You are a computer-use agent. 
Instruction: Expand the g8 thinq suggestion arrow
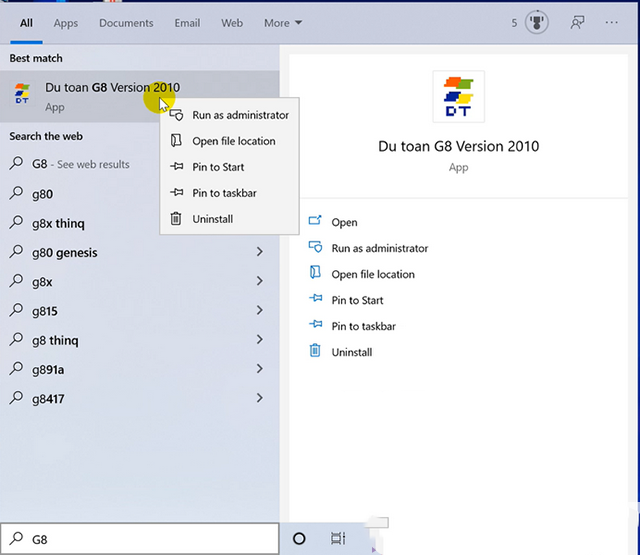(x=260, y=340)
